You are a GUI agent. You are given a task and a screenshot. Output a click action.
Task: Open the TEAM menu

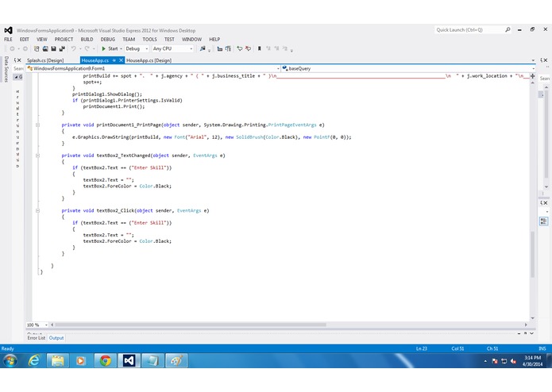tap(129, 40)
